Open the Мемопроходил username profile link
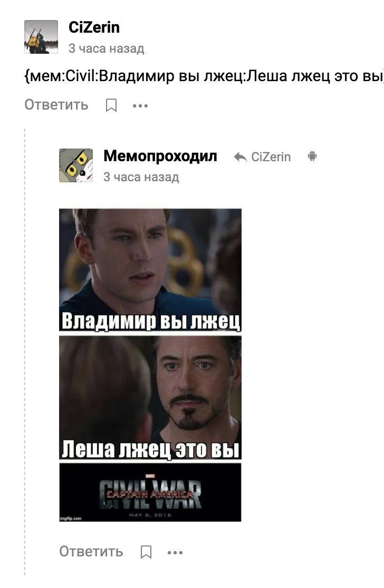Image resolution: width=384 pixels, height=588 pixels. pos(160,156)
